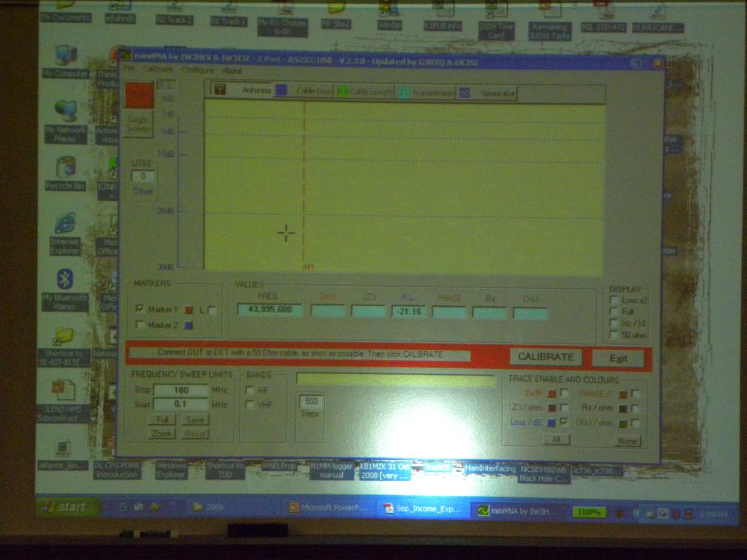Click the All traces button
Viewport: 747px width, 560px height.
point(557,440)
